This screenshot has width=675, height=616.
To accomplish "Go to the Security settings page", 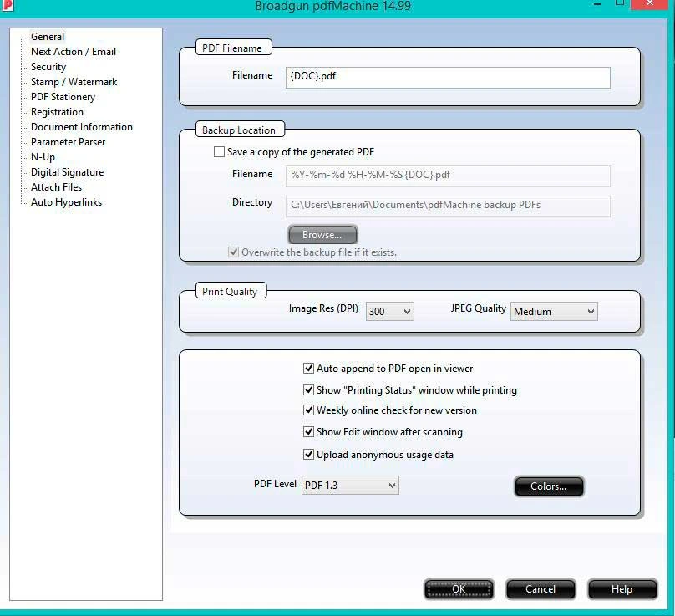I will [48, 67].
